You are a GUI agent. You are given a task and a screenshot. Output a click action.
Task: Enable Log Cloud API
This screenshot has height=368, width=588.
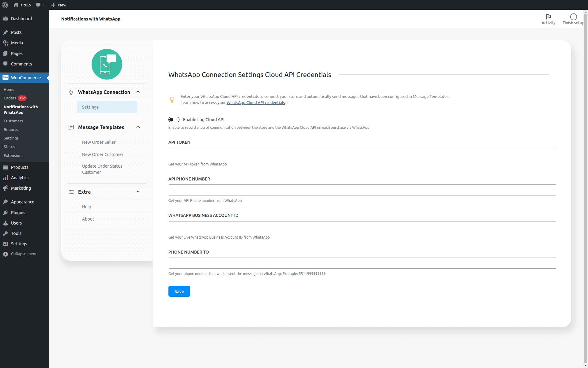point(174,120)
